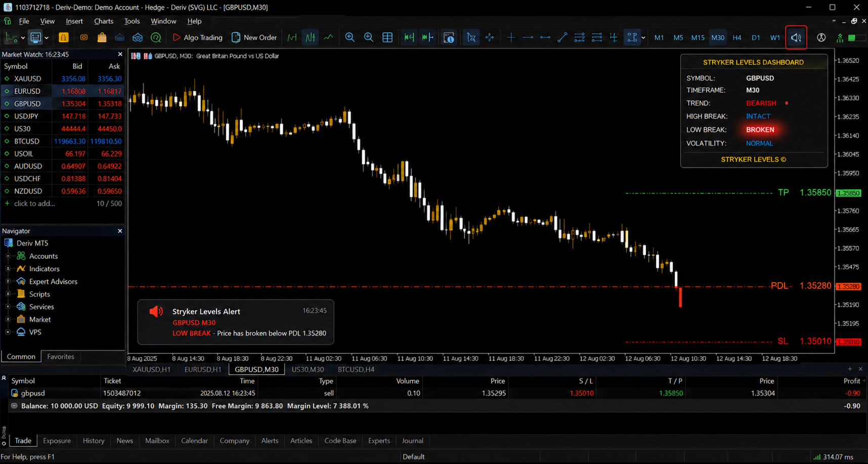The width and height of the screenshot is (868, 464).
Task: Expand the Expert Advisors tree node
Action: [8, 281]
